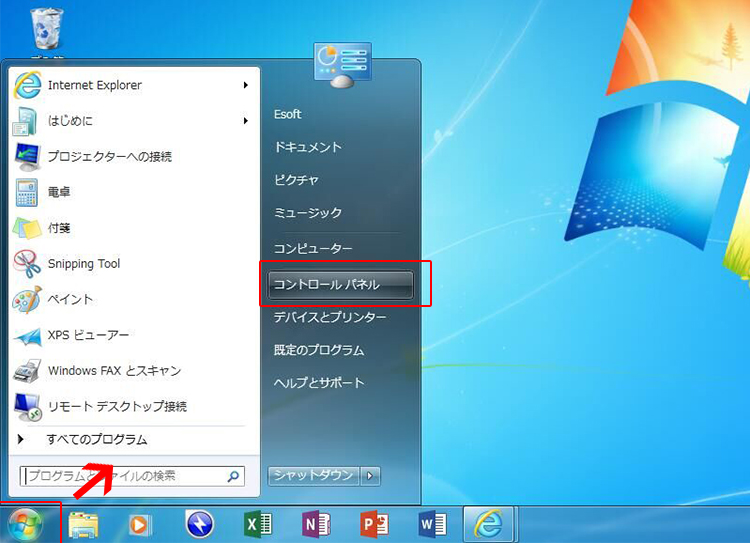Click the Windows Start orb button
Viewport: 750px width, 543px height.
[25, 525]
